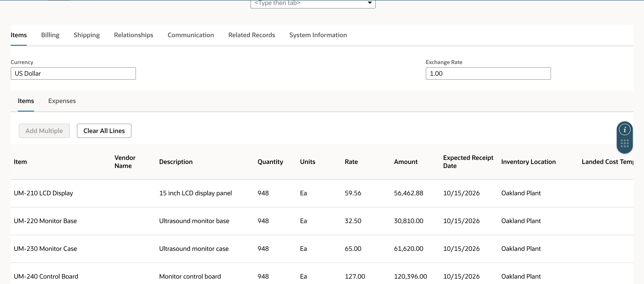Click the Inventory Location column header
The width and height of the screenshot is (644, 284).
click(x=528, y=162)
